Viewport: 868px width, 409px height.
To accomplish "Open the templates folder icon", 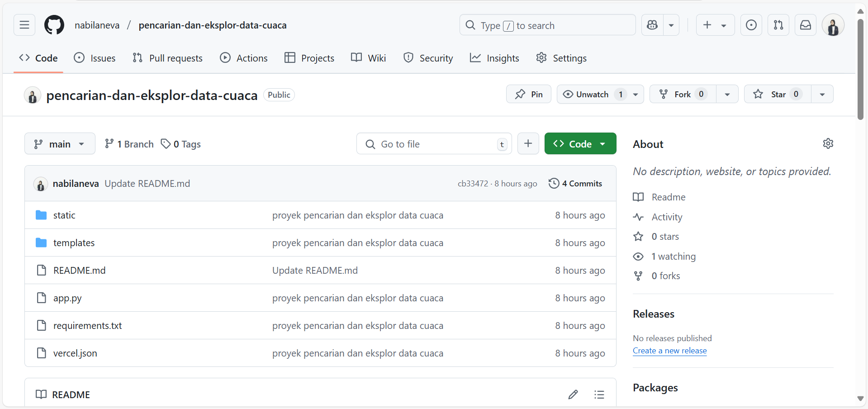I will 41,243.
